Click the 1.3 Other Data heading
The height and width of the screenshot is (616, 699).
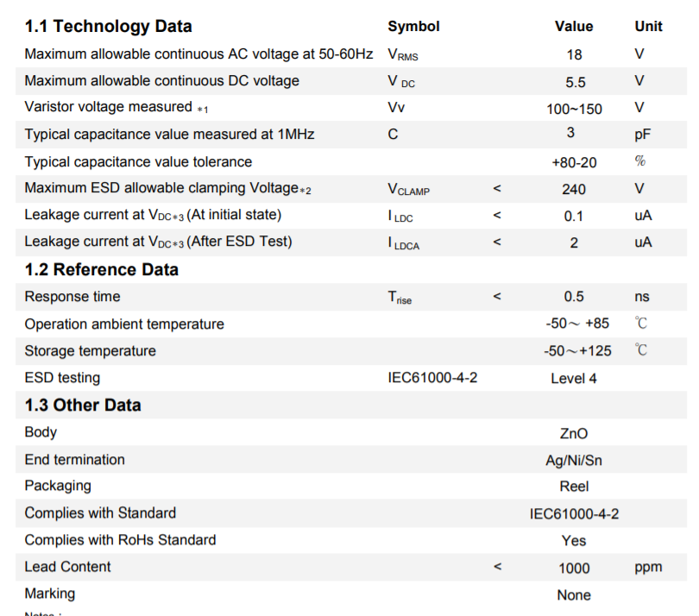pos(83,405)
